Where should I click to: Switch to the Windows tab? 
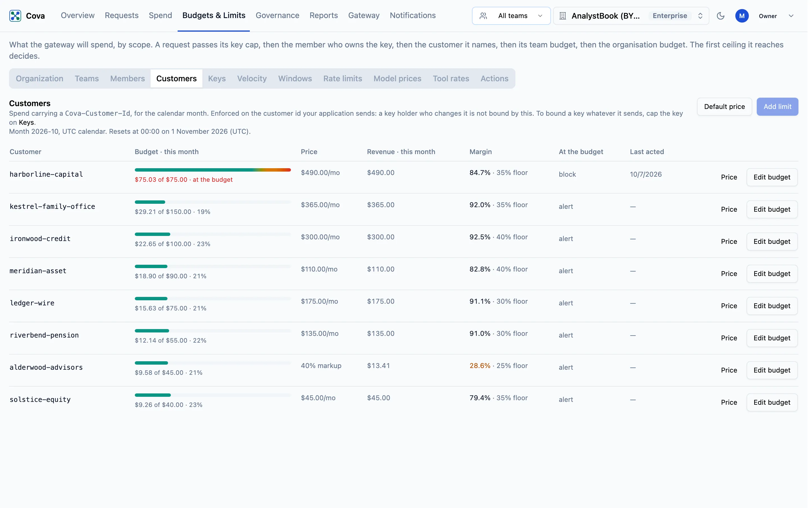295,79
